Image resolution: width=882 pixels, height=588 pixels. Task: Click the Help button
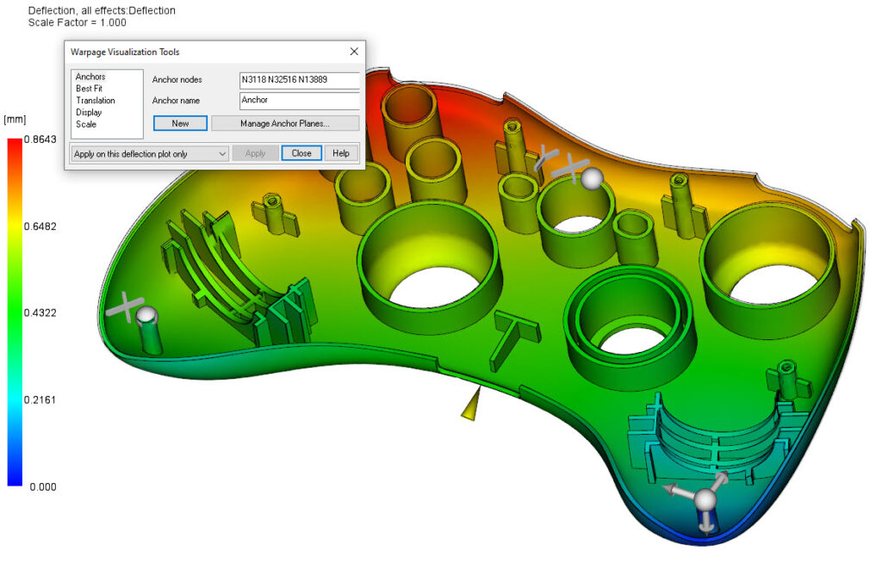[341, 153]
